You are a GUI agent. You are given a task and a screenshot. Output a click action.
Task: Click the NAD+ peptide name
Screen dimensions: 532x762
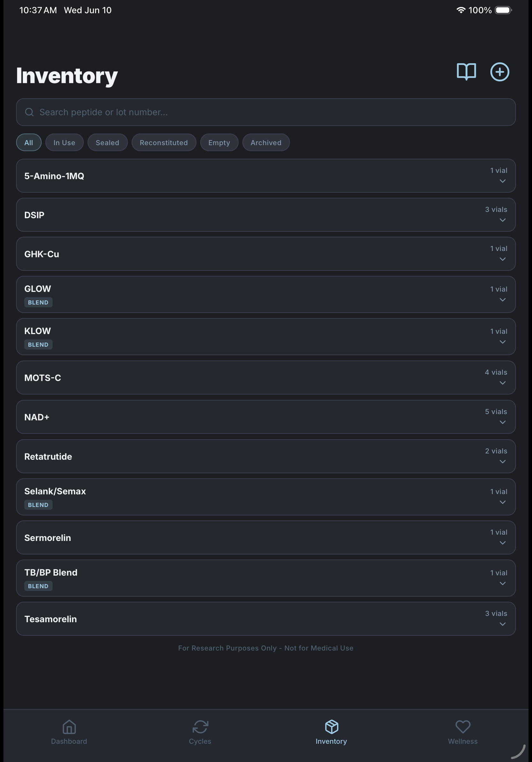pyautogui.click(x=37, y=417)
